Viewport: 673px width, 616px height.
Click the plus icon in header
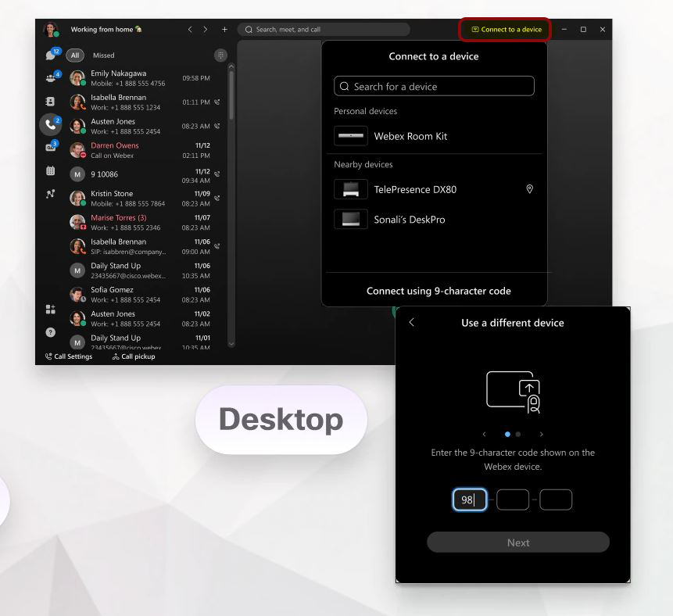[x=224, y=30]
